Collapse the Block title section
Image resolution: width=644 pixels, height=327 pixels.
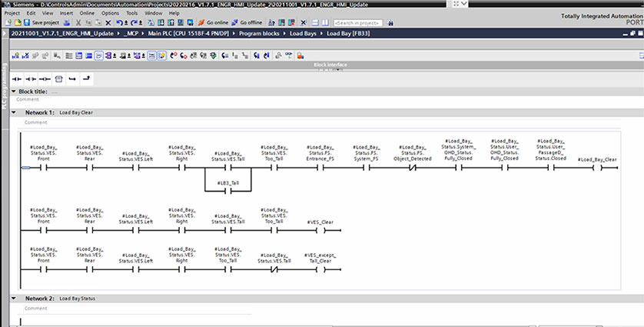(x=13, y=92)
